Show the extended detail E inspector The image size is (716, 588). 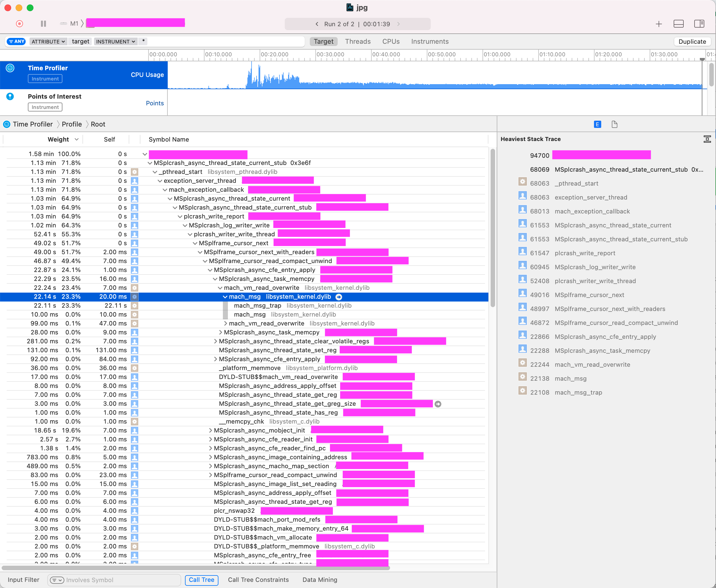coord(598,124)
